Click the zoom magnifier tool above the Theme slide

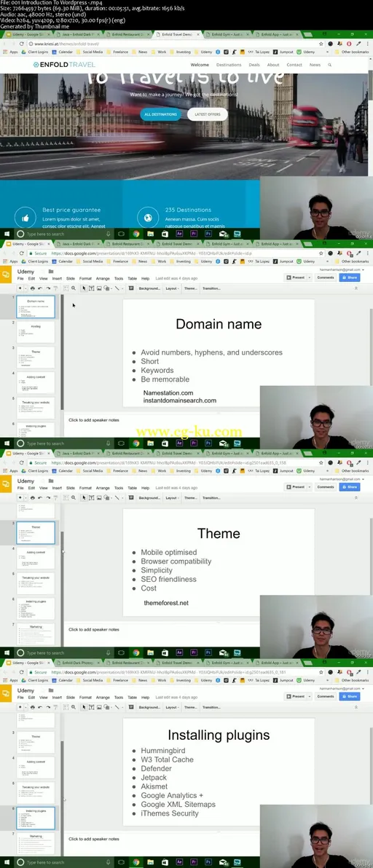(x=74, y=497)
